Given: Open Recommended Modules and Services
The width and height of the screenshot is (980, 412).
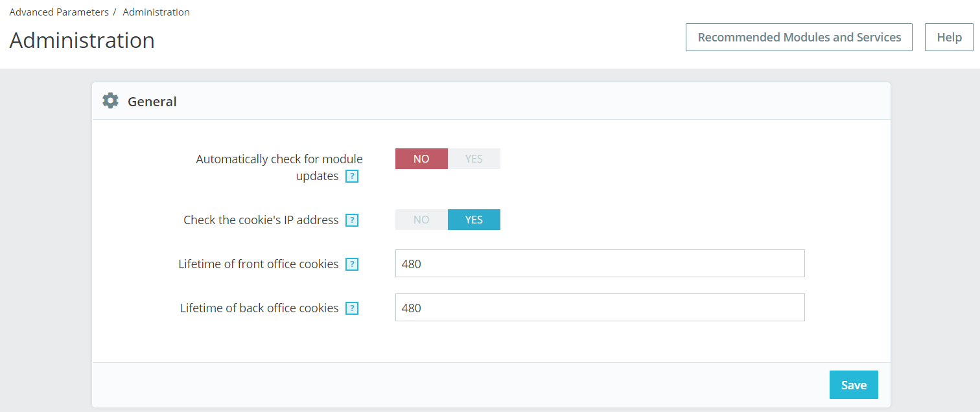Looking at the screenshot, I should (x=799, y=38).
